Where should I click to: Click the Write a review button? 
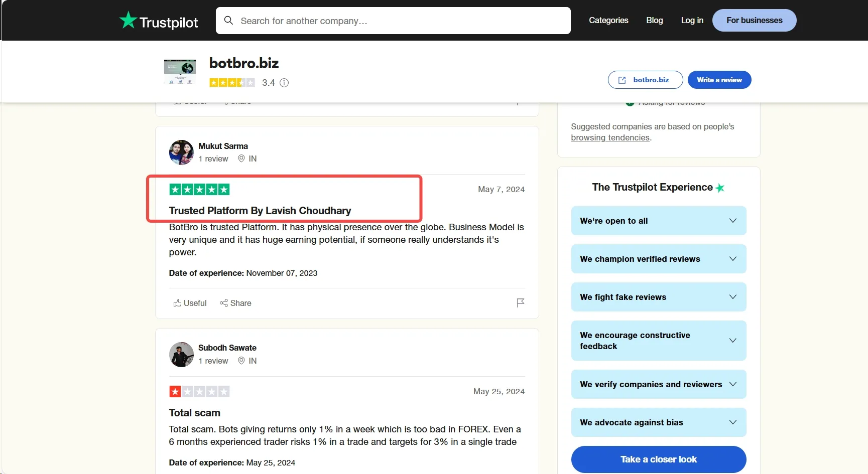(719, 80)
